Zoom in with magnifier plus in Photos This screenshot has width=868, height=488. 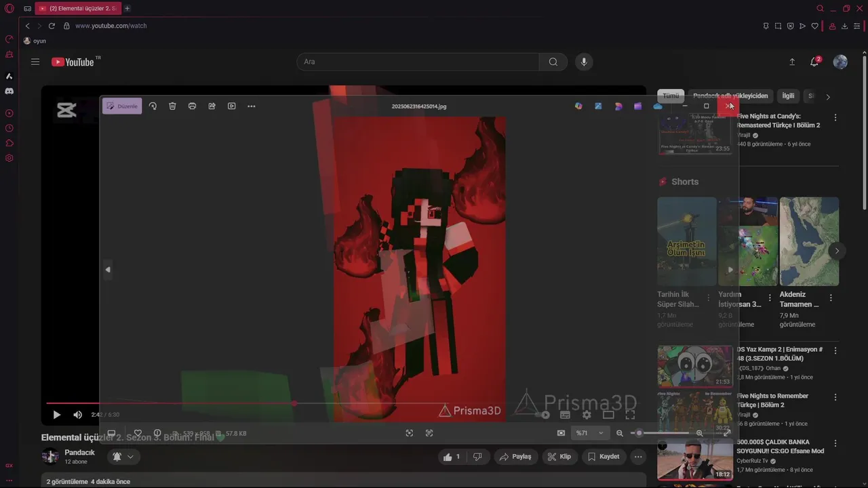[700, 433]
